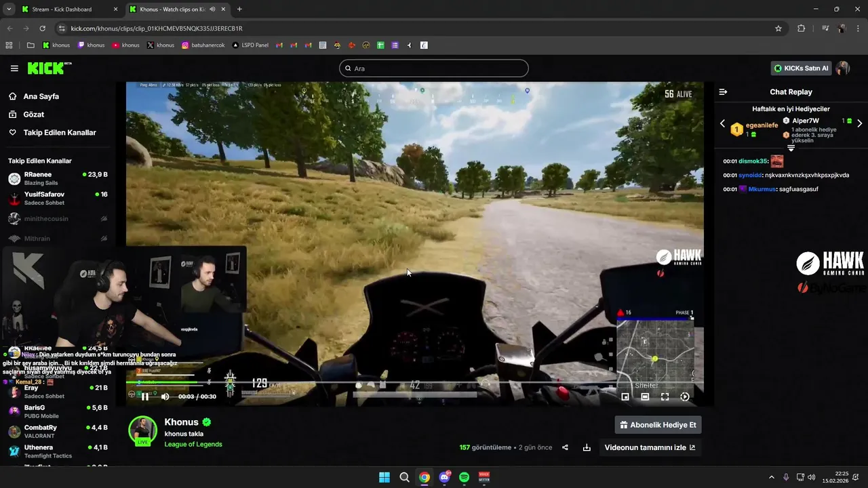Mute the clip volume speaker icon
The width and height of the screenshot is (868, 488).
pos(165,396)
